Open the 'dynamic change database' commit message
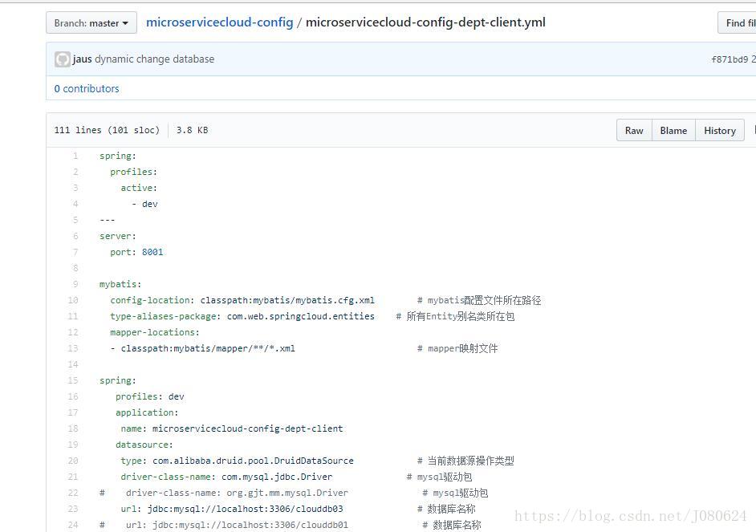This screenshot has height=532, width=756. point(155,59)
